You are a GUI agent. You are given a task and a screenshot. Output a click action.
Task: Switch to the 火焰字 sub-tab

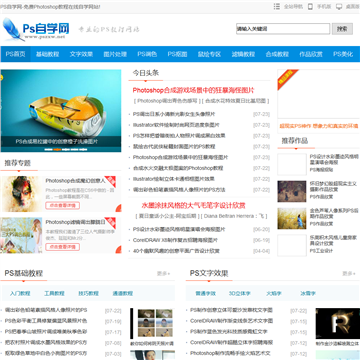pyautogui.click(x=274, y=293)
